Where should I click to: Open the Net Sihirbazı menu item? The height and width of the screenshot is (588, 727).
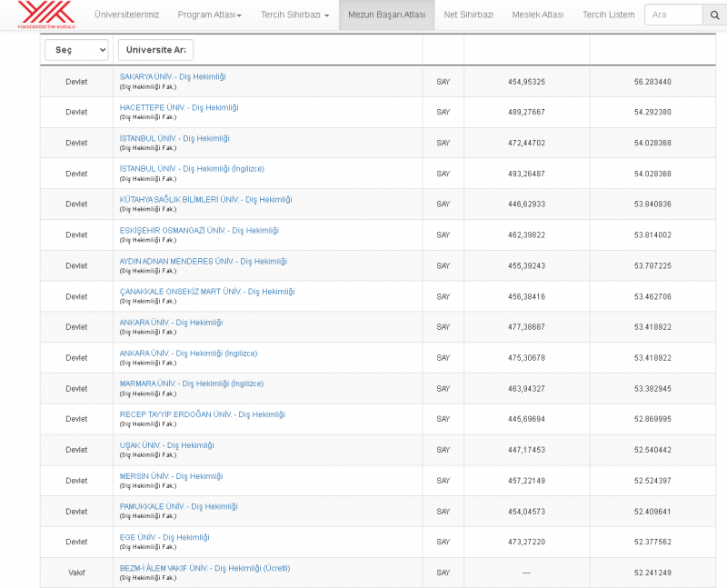tap(468, 15)
